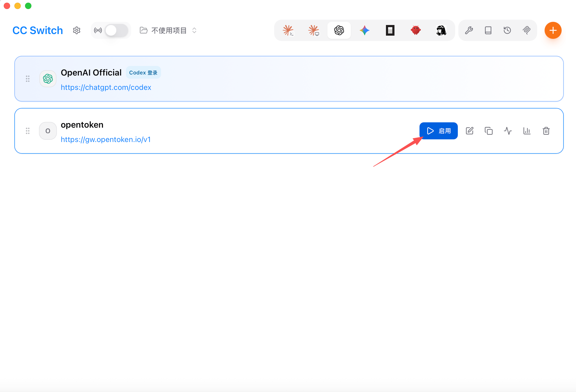Screen dimensions: 576x392
Task: Toggle the proxy switch in the header
Action: 116,30
